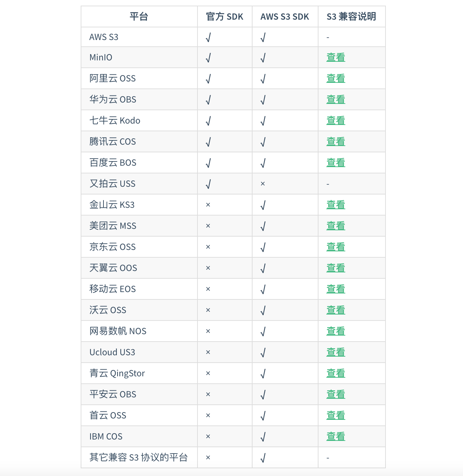The image size is (463, 476).
Task: Open the 查看 link for 沃云 OSS
Action: (336, 310)
